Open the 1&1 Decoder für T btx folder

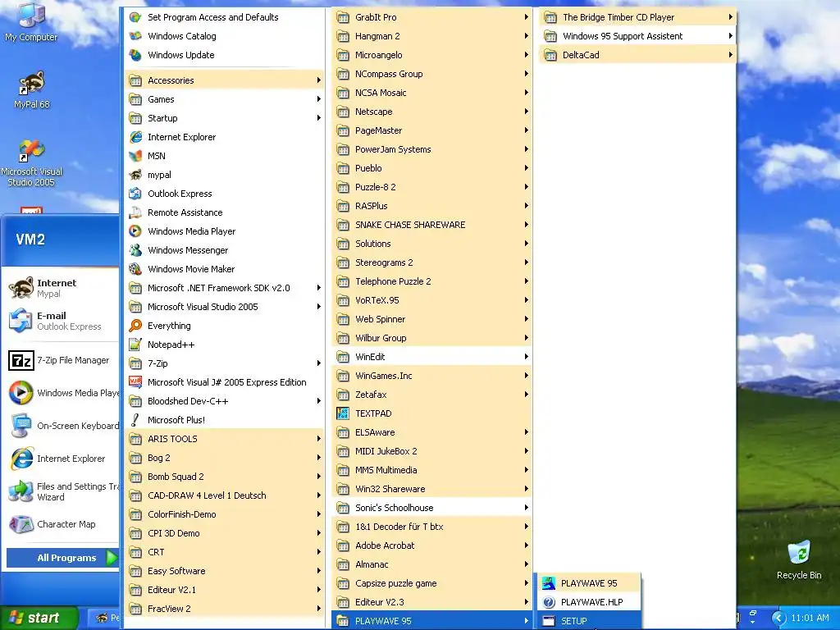tap(431, 527)
